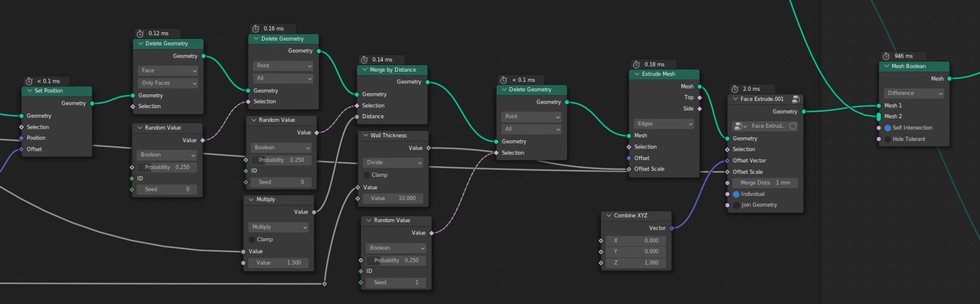Viewport: 980px width, 304px height.
Task: Click the Value output socket of Multiply node
Action: (x=313, y=211)
